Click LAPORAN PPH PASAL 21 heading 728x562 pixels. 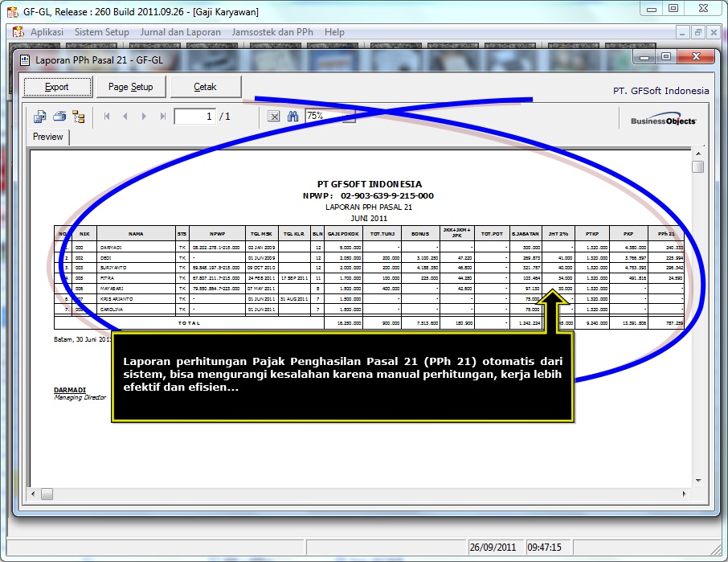point(369,207)
